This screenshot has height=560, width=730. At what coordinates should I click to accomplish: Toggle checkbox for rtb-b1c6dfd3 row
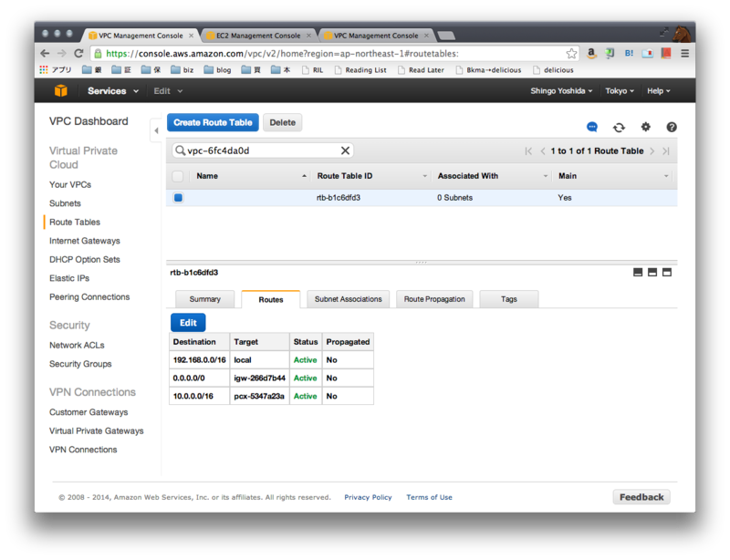pos(178,197)
